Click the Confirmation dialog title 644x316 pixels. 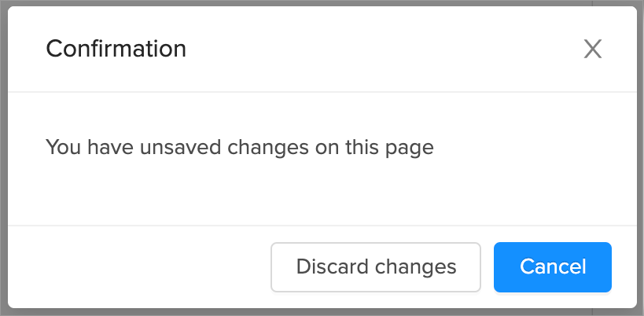(x=116, y=49)
